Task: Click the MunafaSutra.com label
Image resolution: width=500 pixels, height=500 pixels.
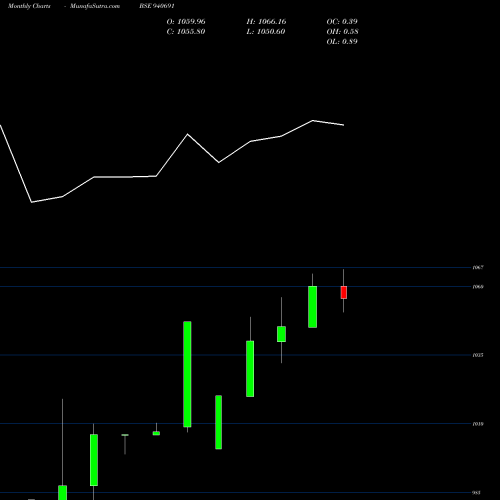Action: click(95, 6)
